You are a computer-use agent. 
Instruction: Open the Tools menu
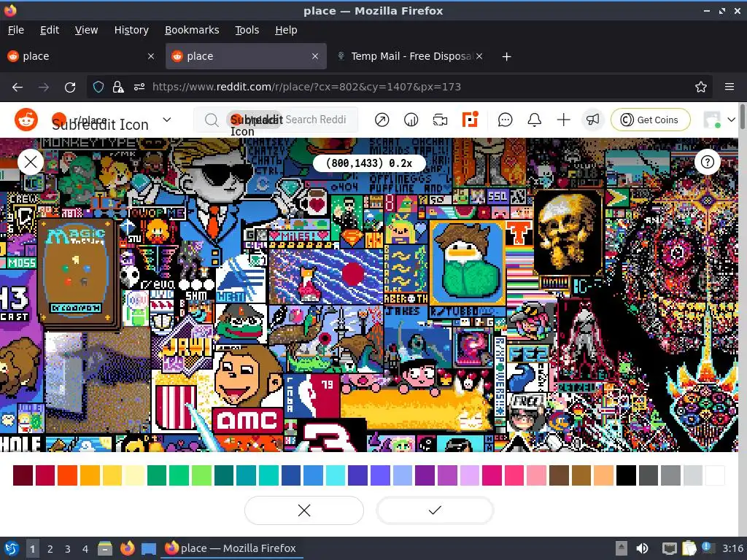click(247, 30)
